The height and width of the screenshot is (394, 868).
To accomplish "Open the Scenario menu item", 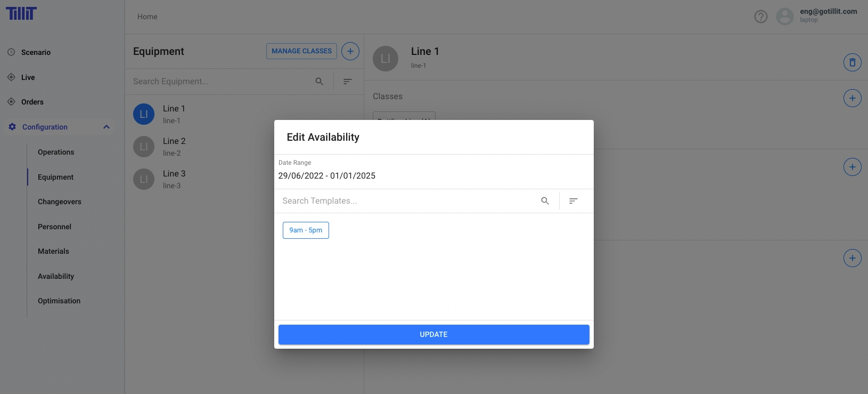I will click(x=36, y=52).
